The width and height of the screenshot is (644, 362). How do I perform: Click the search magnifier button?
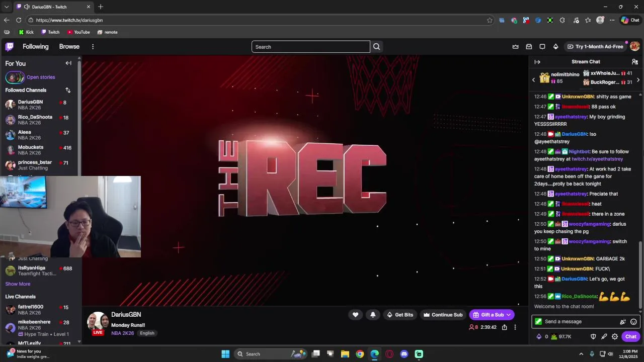pyautogui.click(x=376, y=47)
